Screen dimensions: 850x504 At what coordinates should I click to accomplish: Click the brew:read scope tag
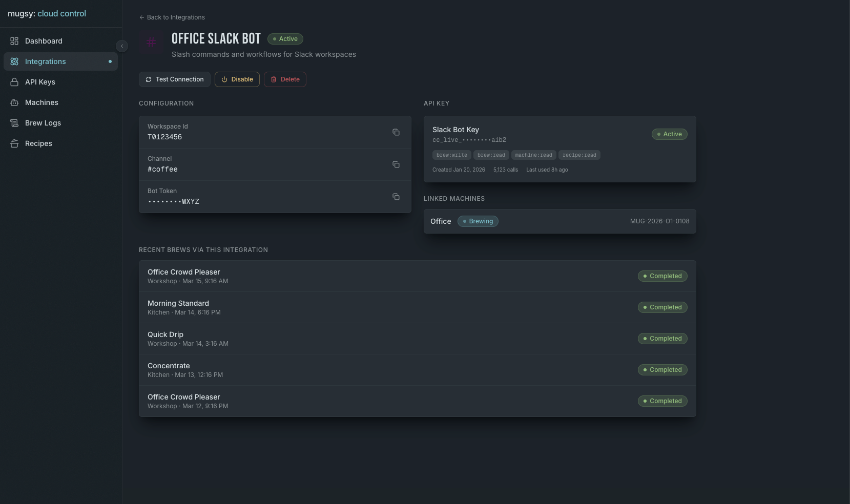coord(491,155)
